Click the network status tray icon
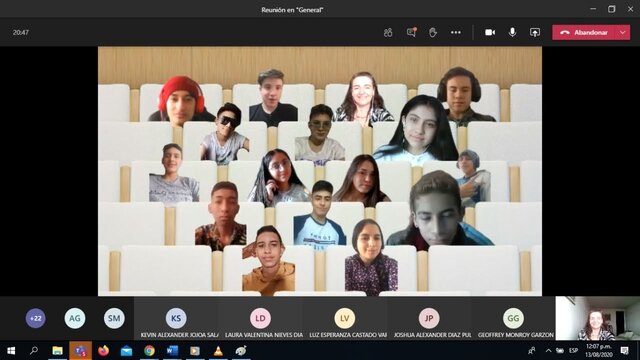The width and height of the screenshot is (640, 360). pos(560,351)
